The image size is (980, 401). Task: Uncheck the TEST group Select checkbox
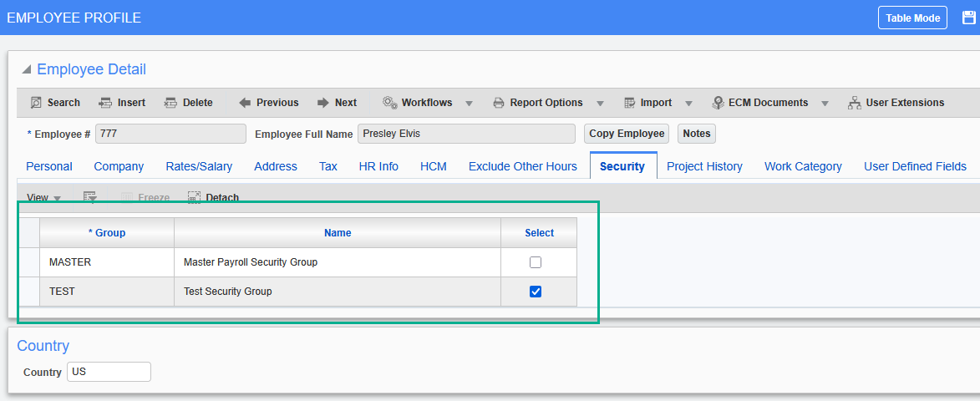point(536,291)
